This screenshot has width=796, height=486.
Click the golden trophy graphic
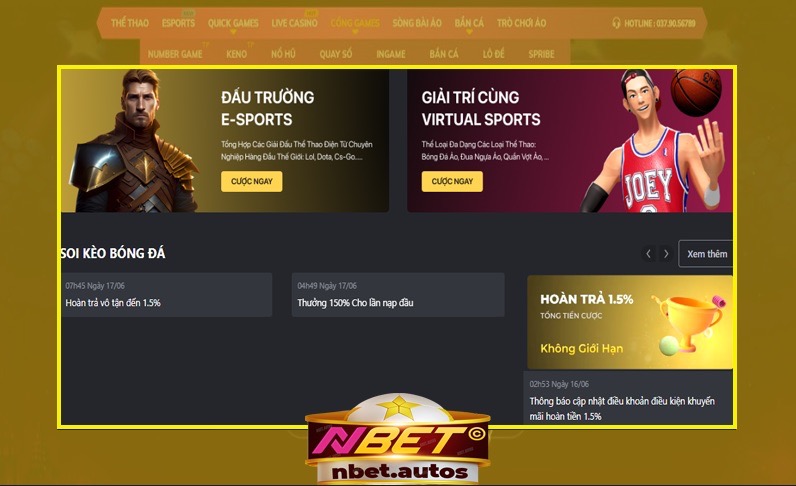(x=689, y=322)
